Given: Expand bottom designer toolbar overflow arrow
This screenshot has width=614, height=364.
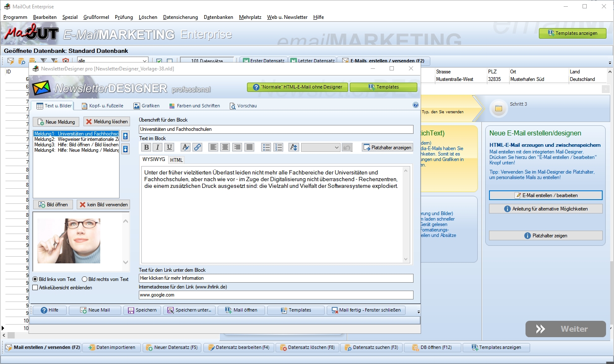Looking at the screenshot, I should (418, 312).
